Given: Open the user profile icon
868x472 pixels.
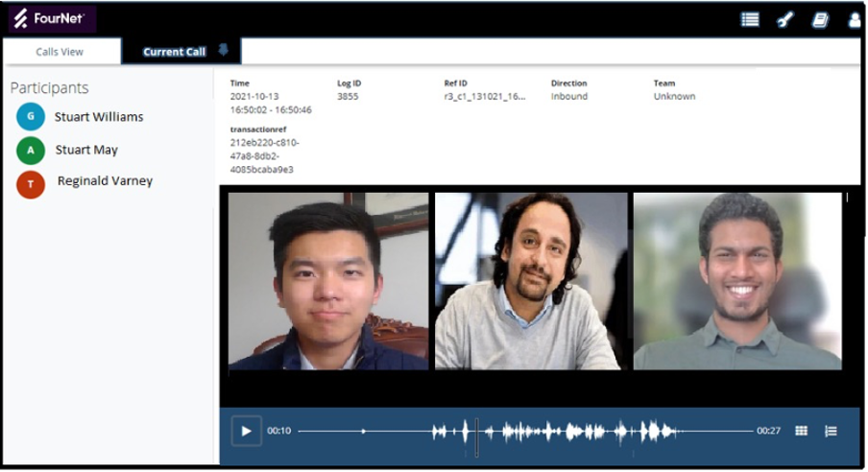Looking at the screenshot, I should [x=854, y=19].
